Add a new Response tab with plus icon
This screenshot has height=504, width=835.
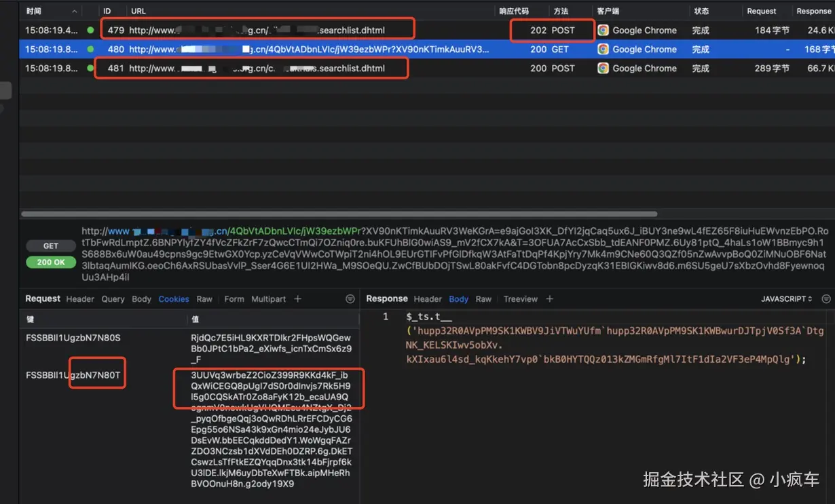click(550, 299)
